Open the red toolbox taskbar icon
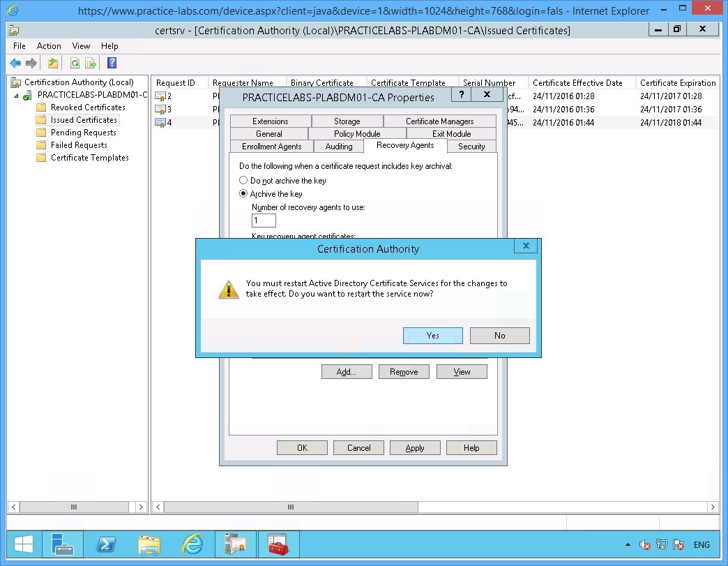Screen dimensions: 728x566 (278, 544)
